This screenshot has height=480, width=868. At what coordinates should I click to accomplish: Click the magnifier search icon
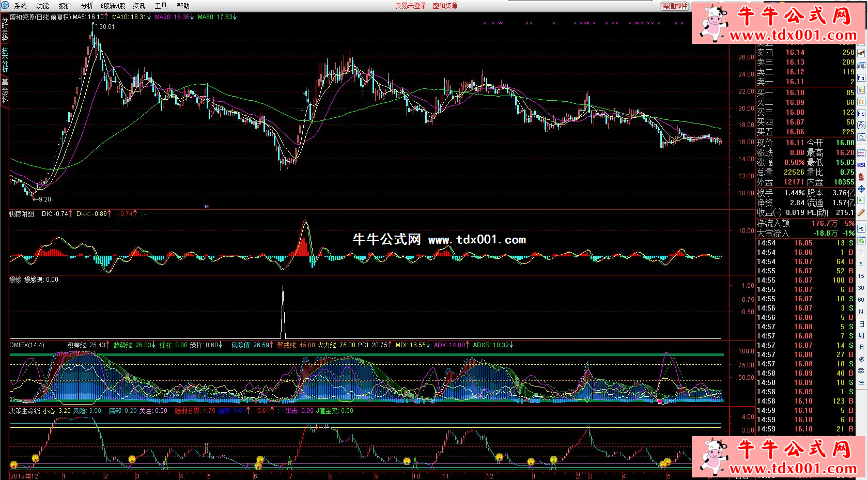coord(861,137)
